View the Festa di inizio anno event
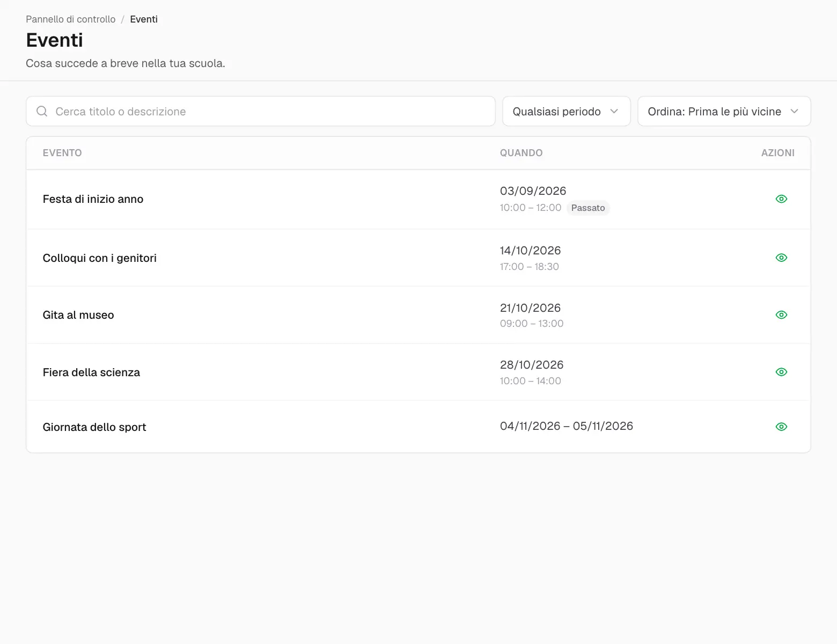 (781, 199)
